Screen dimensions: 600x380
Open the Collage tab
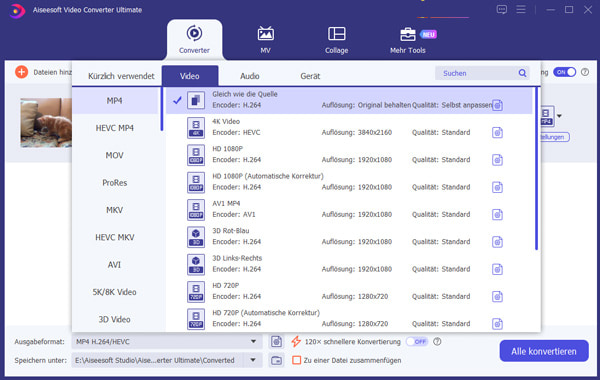[336, 40]
